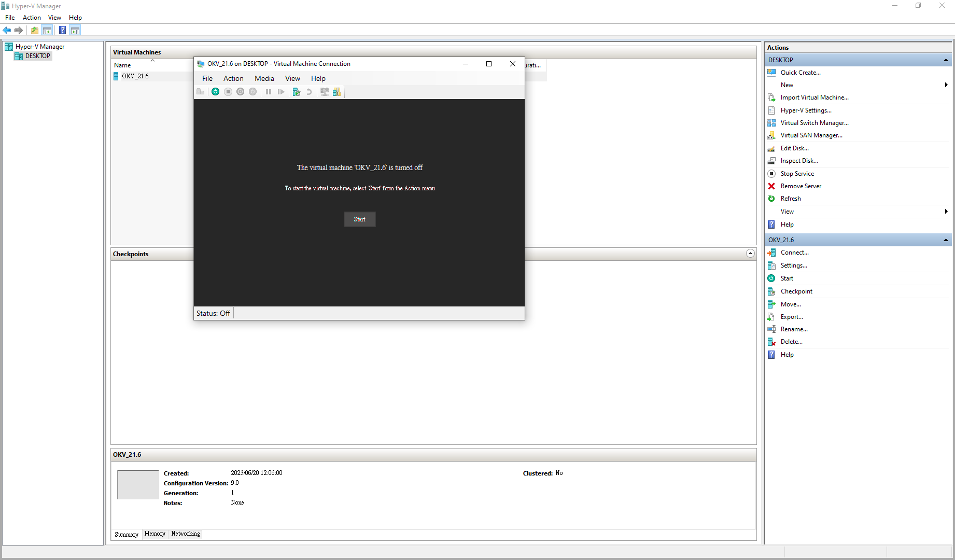Viewport: 955px width, 560px height.
Task: Click Connect for the OKV_21.6 machine
Action: point(794,253)
